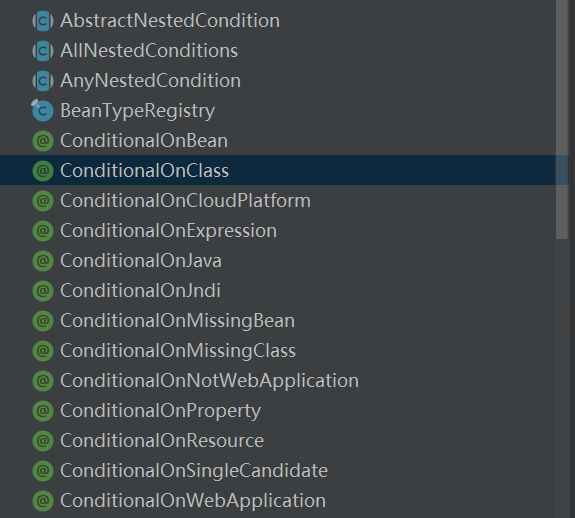
Task: Open ConditionalOnJndi annotation
Action: point(140,291)
